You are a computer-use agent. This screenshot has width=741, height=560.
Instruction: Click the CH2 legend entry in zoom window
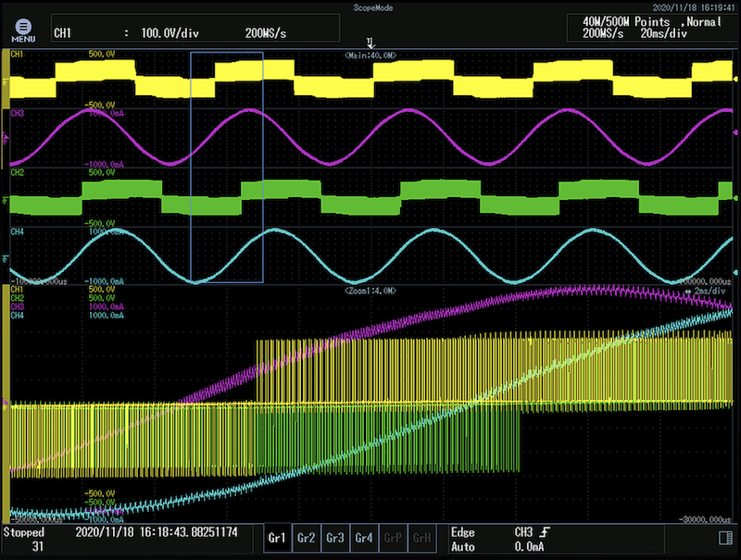point(17,298)
